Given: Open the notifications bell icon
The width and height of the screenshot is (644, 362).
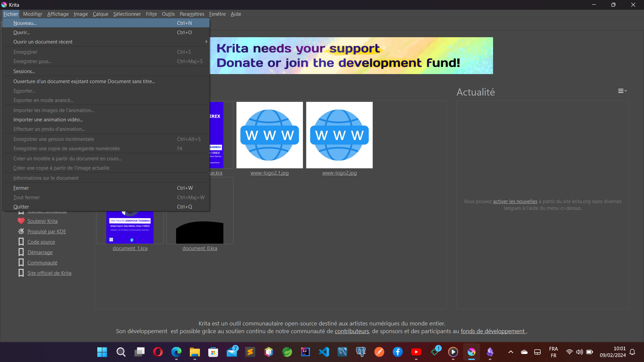Looking at the screenshot, I should click(x=632, y=352).
